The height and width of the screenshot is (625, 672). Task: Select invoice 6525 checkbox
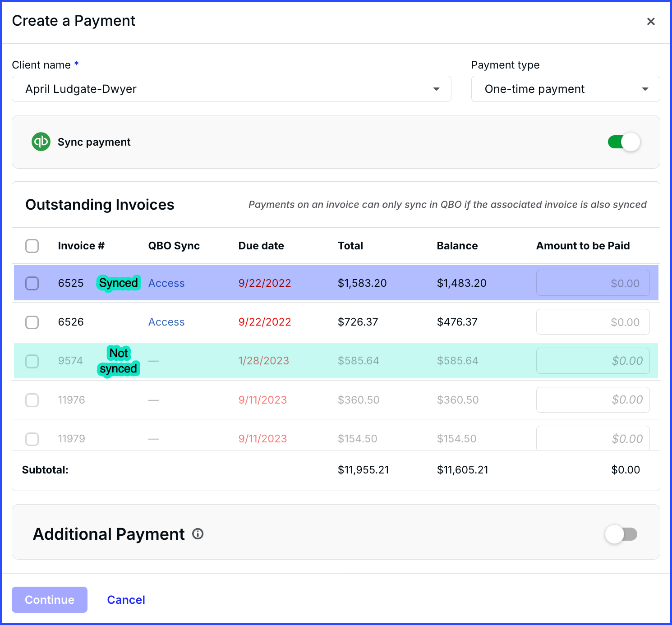(32, 283)
